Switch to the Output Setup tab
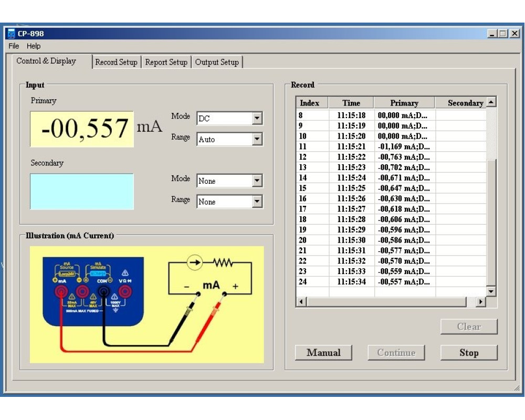Image resolution: width=525 pixels, height=420 pixels. [217, 62]
